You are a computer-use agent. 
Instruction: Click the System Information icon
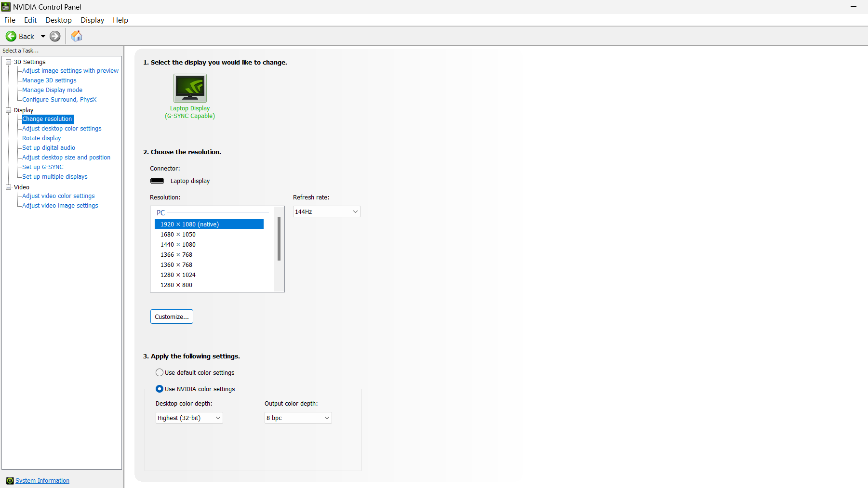10,480
